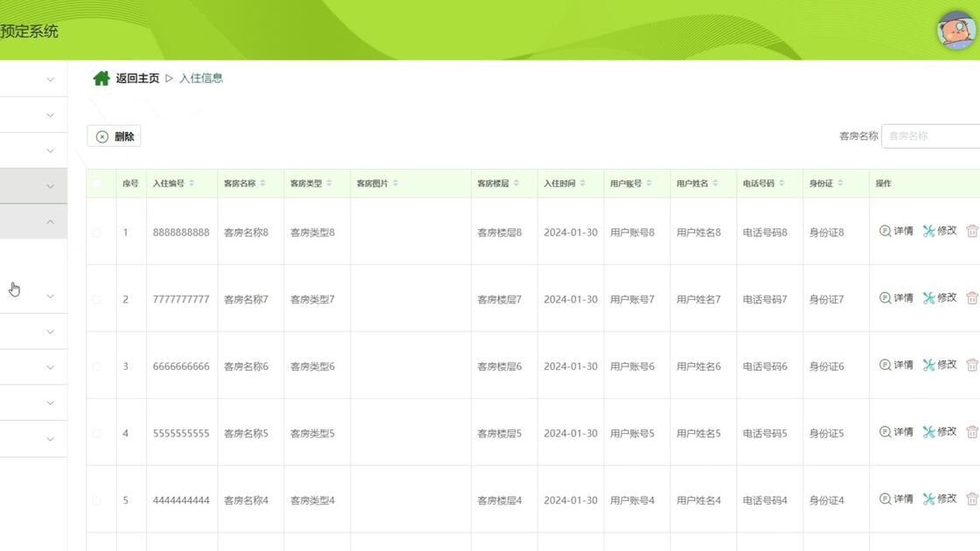Viewport: 980px width, 551px height.
Task: Check the row with 6666666666
Action: pyautogui.click(x=97, y=366)
